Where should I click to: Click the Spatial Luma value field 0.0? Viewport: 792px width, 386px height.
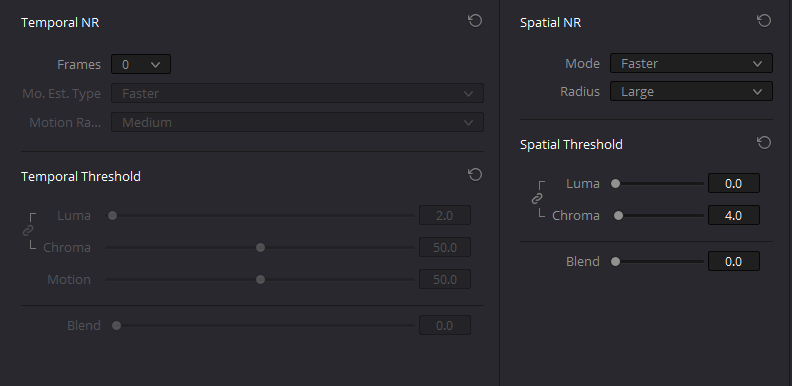tap(733, 183)
